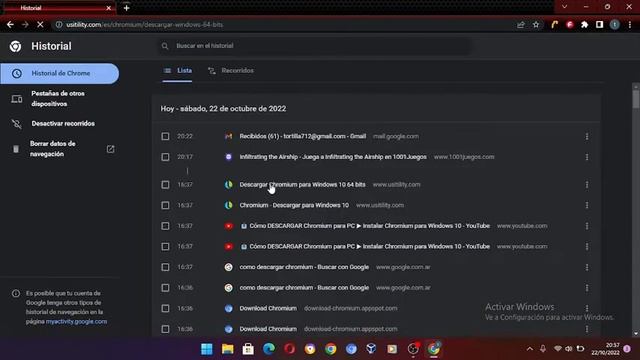Open tab search chevron in the title bar
Screen dimensions: 640x360
click(564, 7)
